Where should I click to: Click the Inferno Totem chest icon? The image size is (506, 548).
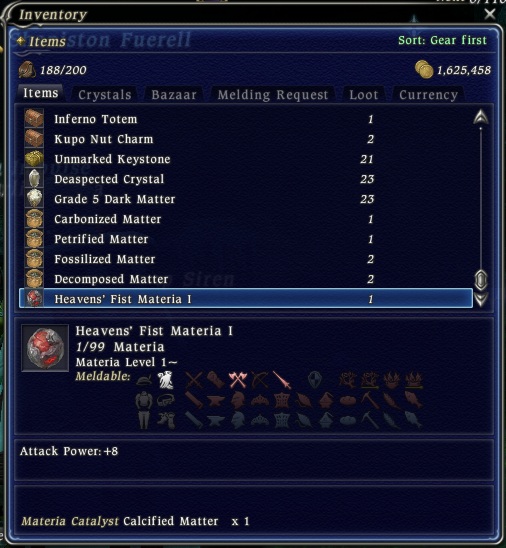(x=34, y=118)
